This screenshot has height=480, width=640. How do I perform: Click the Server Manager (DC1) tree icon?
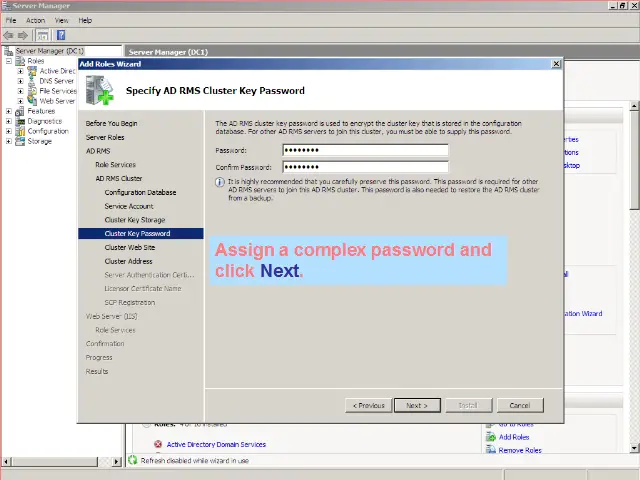[x=8, y=51]
